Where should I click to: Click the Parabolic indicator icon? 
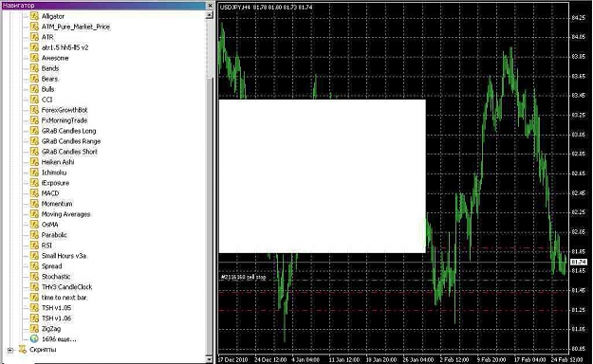[34, 235]
